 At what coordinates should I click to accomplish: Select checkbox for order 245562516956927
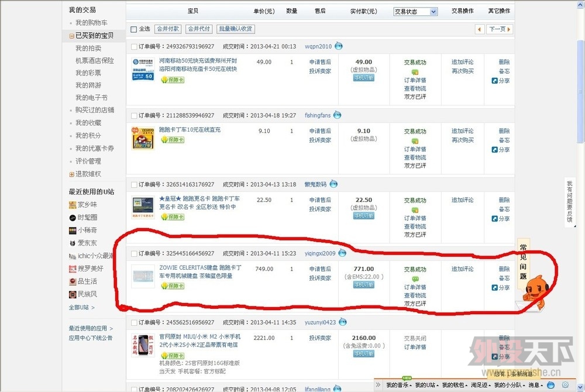[134, 322]
